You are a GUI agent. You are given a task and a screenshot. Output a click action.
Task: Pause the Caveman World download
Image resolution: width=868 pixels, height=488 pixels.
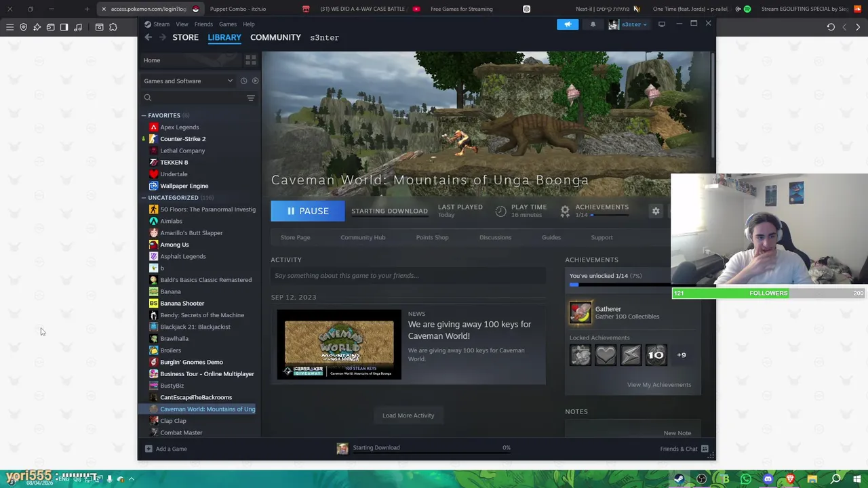(308, 211)
